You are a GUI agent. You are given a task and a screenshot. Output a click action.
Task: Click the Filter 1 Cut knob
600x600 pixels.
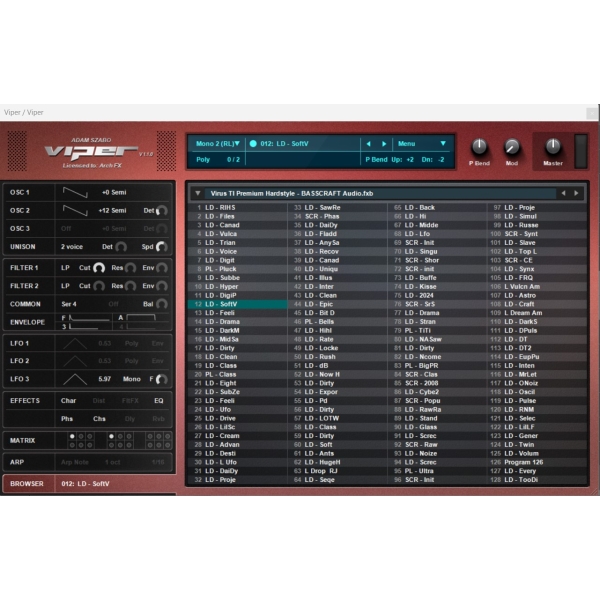click(x=99, y=268)
